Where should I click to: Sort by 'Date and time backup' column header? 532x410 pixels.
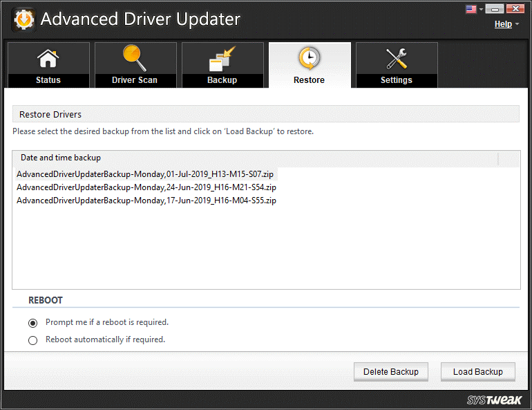click(x=255, y=158)
